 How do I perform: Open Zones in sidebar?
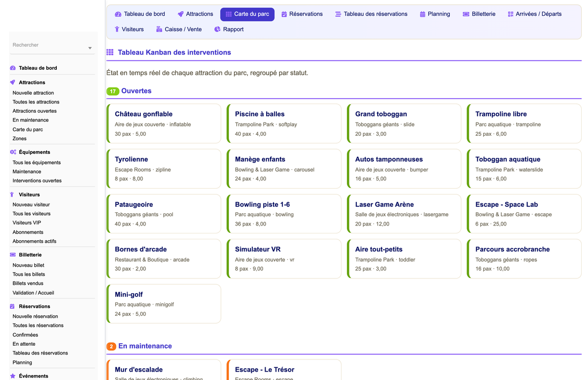[x=20, y=139]
